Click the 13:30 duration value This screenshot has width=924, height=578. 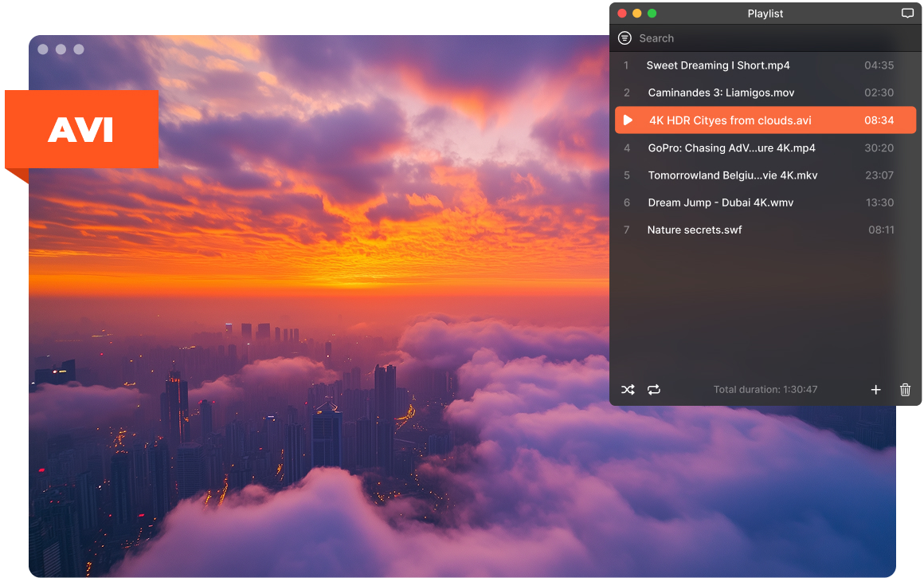pos(880,202)
